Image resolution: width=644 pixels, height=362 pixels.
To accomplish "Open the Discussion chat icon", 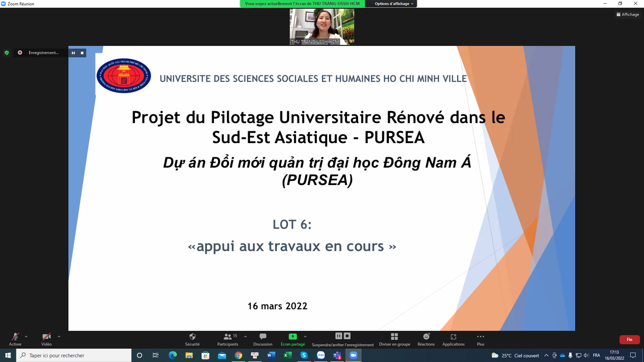I will pos(263,337).
